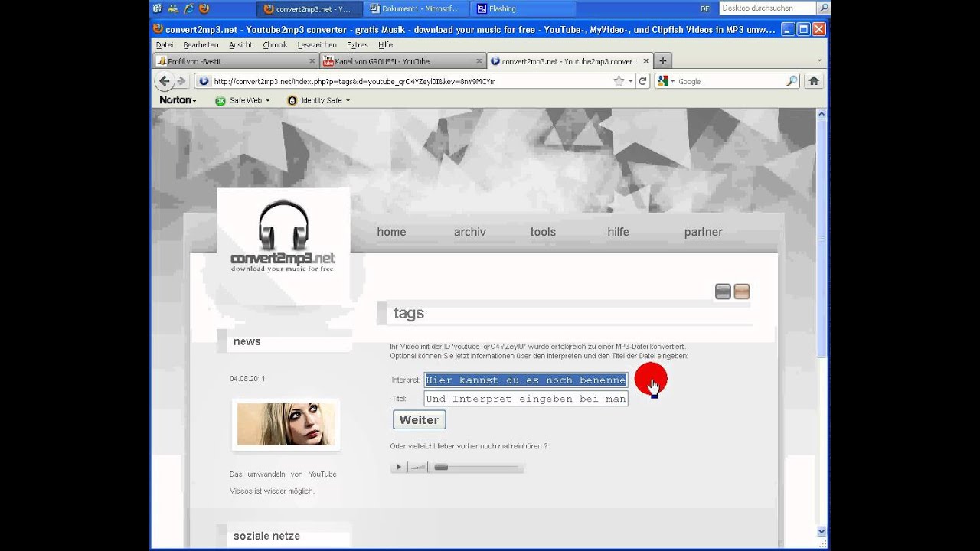Expand the Safe Web dropdown
This screenshot has height=551, width=980.
pyautogui.click(x=267, y=100)
